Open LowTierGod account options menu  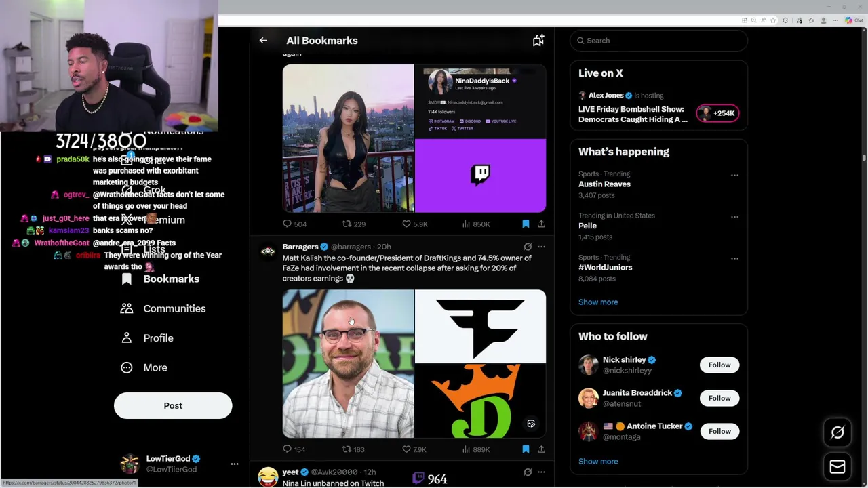click(x=235, y=464)
